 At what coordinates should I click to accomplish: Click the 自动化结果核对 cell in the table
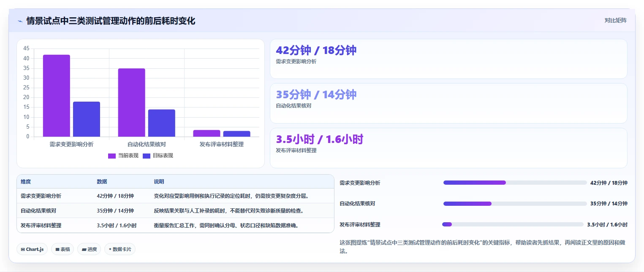(38, 211)
